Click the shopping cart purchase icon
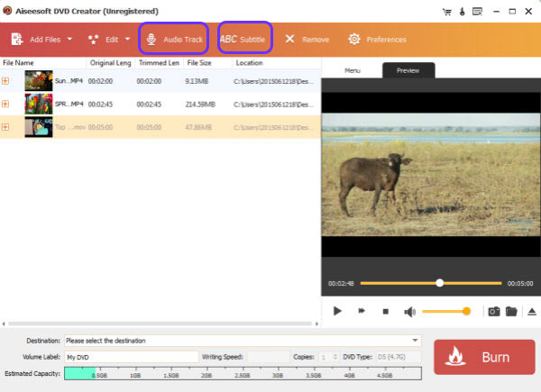Screen dimensions: 541x392 [x=448, y=12]
